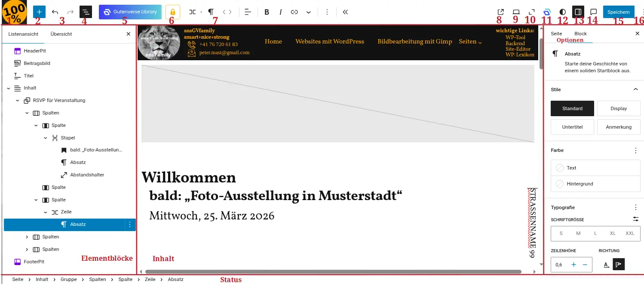Toggle italic formatting
The height and width of the screenshot is (284, 644).
point(280,12)
